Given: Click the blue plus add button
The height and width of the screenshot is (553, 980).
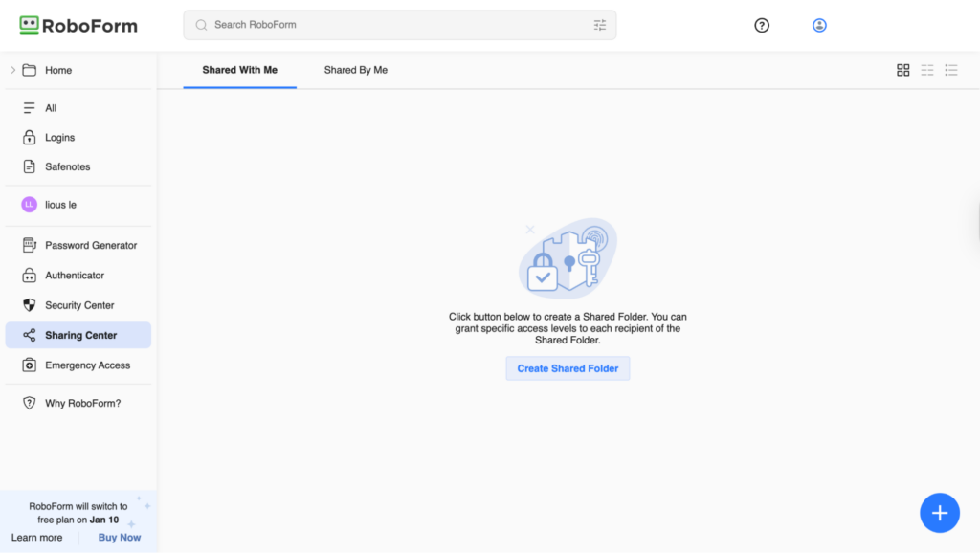Looking at the screenshot, I should (940, 513).
